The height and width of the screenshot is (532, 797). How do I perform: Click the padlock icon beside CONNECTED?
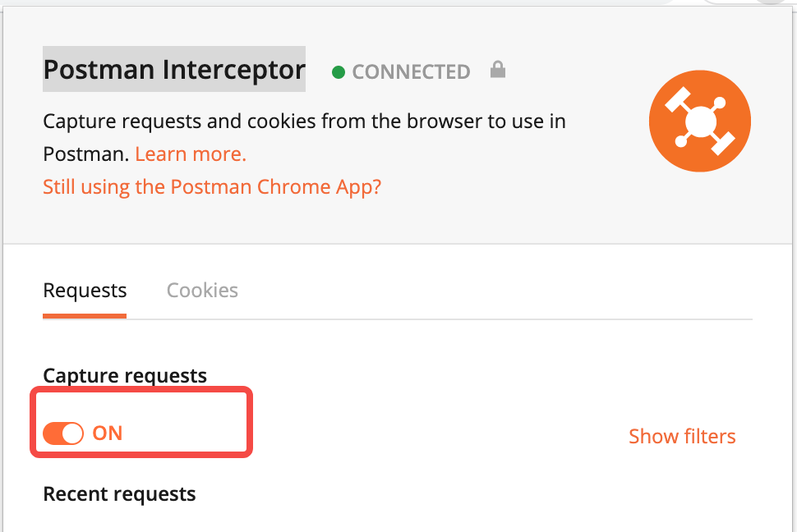click(497, 71)
